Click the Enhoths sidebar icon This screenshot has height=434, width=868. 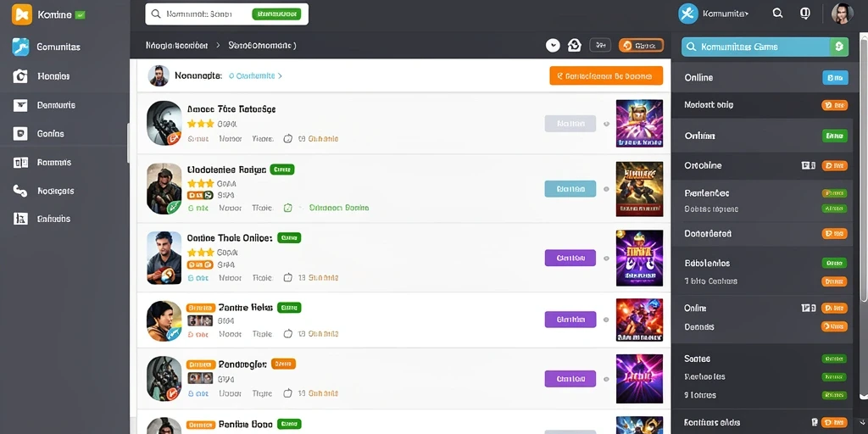(x=20, y=219)
